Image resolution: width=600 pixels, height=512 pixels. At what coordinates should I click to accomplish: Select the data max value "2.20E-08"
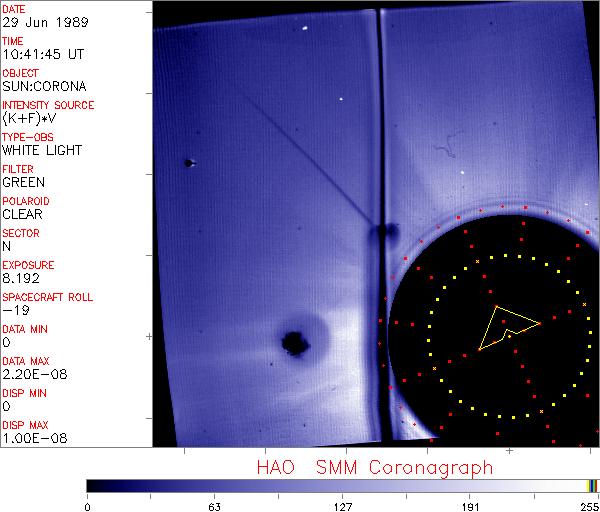pos(34,374)
